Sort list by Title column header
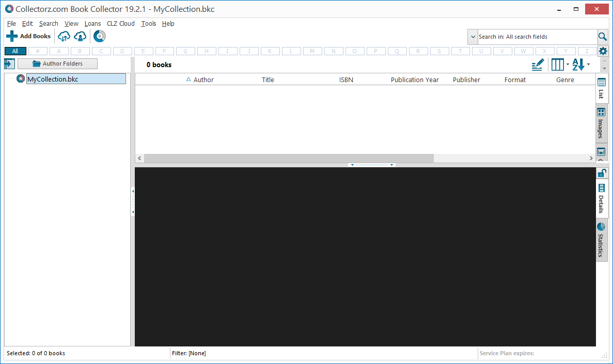Screen dimensions: 613x364 pos(268,80)
